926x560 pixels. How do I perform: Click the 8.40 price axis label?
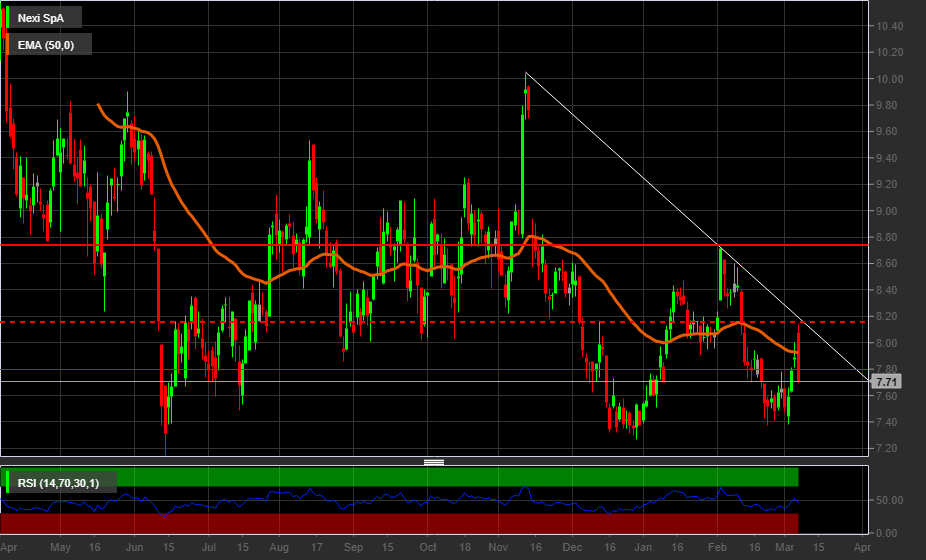pyautogui.click(x=889, y=290)
